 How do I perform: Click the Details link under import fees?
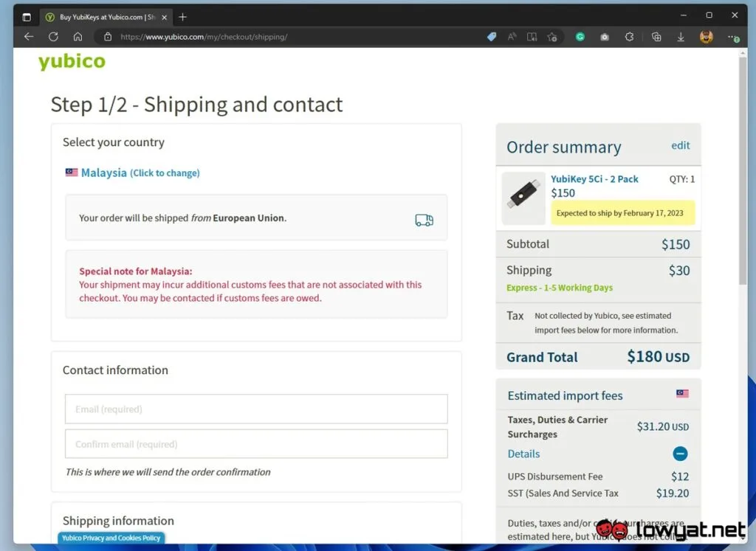pyautogui.click(x=523, y=454)
